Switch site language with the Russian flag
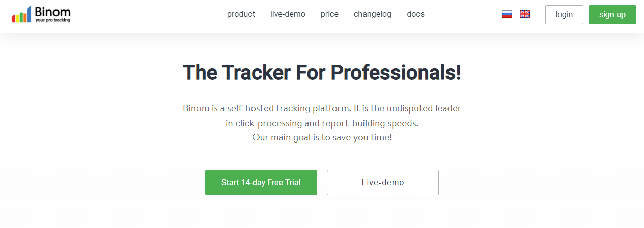The width and height of the screenshot is (644, 228). point(507,14)
